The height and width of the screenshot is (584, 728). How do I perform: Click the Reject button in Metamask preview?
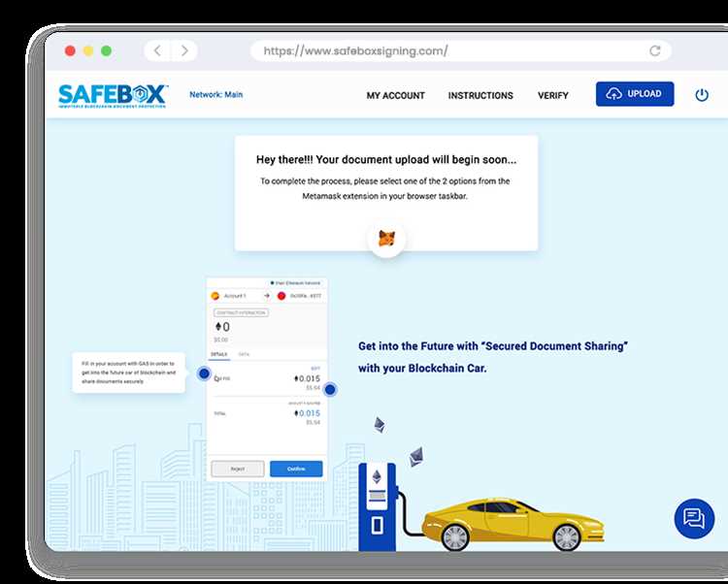pyautogui.click(x=238, y=469)
